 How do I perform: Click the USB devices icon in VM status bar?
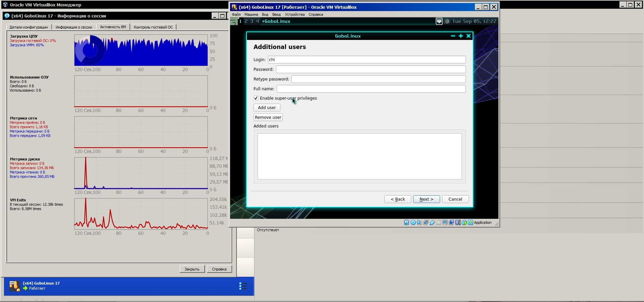[x=432, y=222]
